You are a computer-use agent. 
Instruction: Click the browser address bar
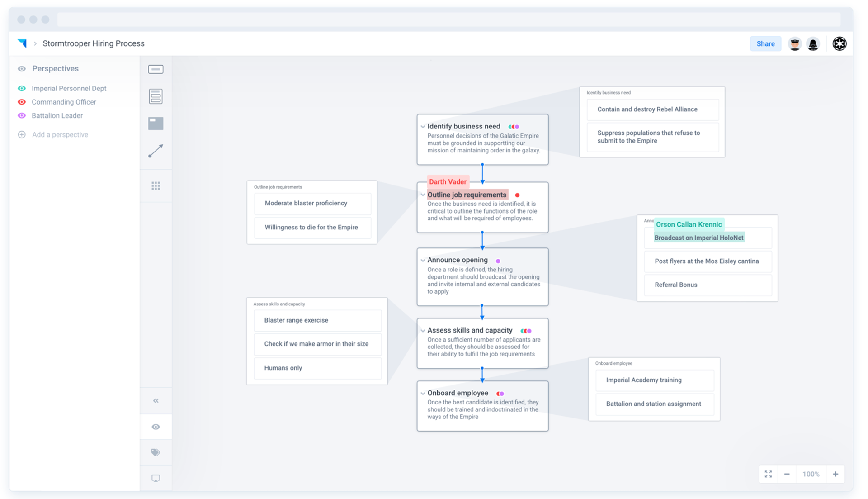449,19
